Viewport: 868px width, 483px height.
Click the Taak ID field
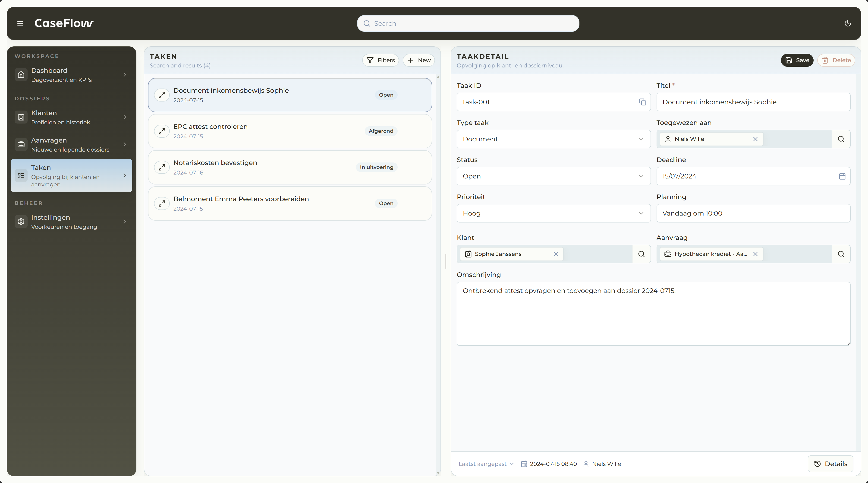pyautogui.click(x=553, y=102)
